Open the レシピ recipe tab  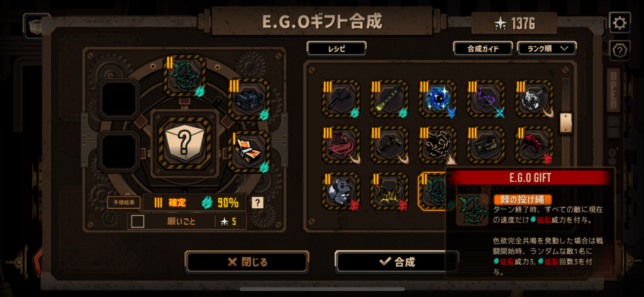(x=336, y=48)
